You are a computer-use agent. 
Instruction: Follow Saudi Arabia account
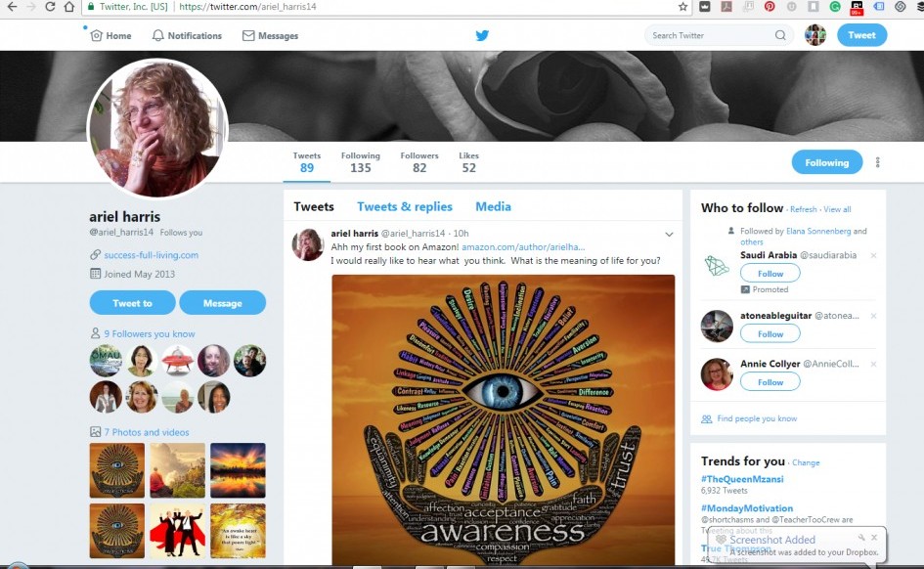tap(770, 274)
